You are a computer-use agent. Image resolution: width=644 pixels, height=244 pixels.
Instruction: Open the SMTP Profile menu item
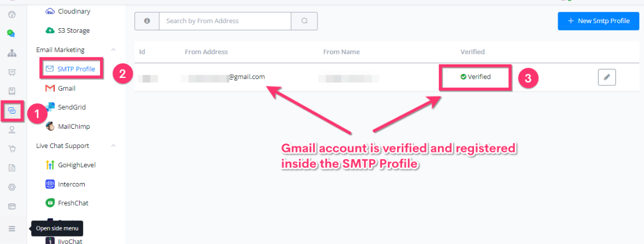[x=70, y=68]
